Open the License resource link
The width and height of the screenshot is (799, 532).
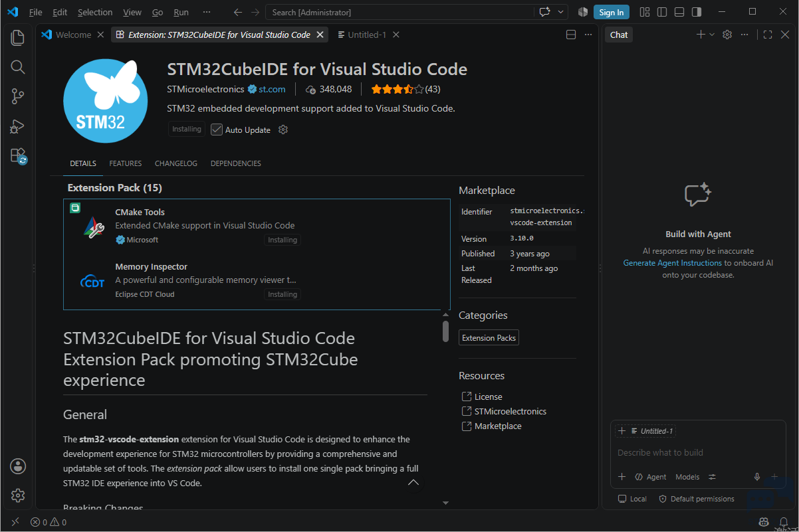(x=489, y=397)
